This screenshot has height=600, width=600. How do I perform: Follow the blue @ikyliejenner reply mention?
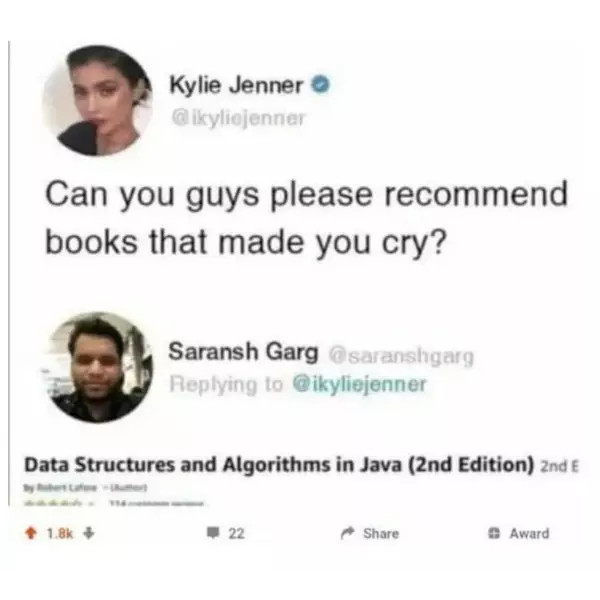359,384
